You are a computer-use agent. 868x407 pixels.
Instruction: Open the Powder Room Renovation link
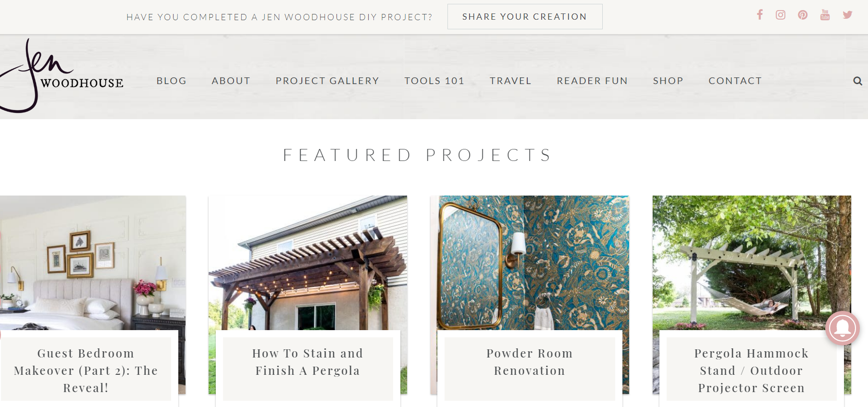point(530,362)
